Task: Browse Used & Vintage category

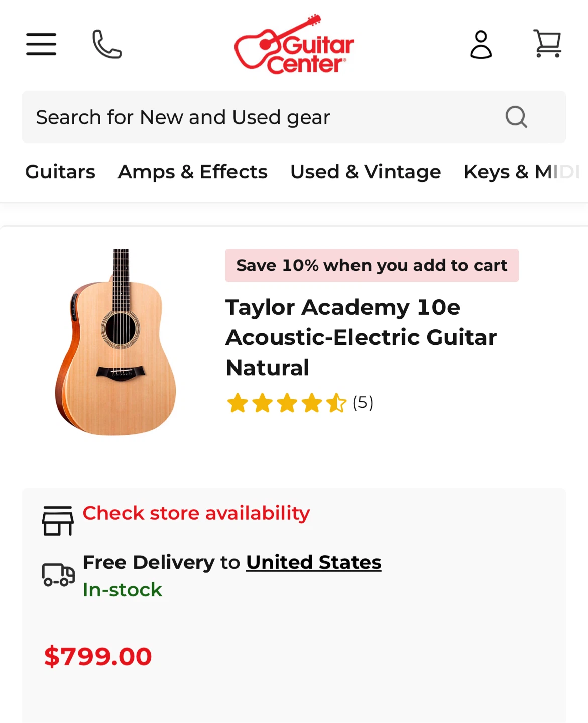Action: point(366,172)
